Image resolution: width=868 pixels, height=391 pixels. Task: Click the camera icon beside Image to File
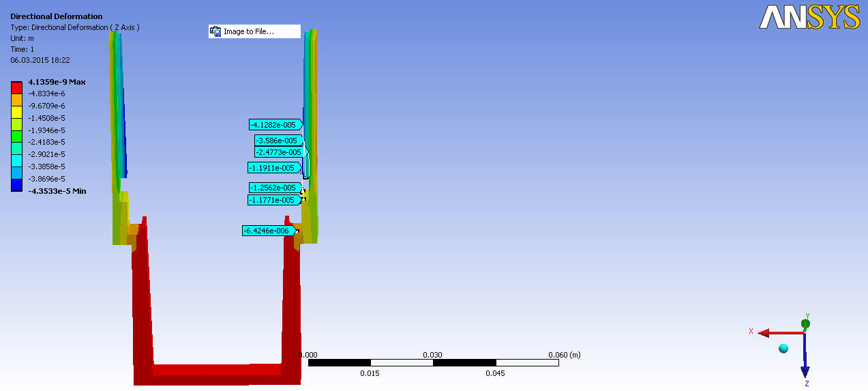[x=216, y=31]
